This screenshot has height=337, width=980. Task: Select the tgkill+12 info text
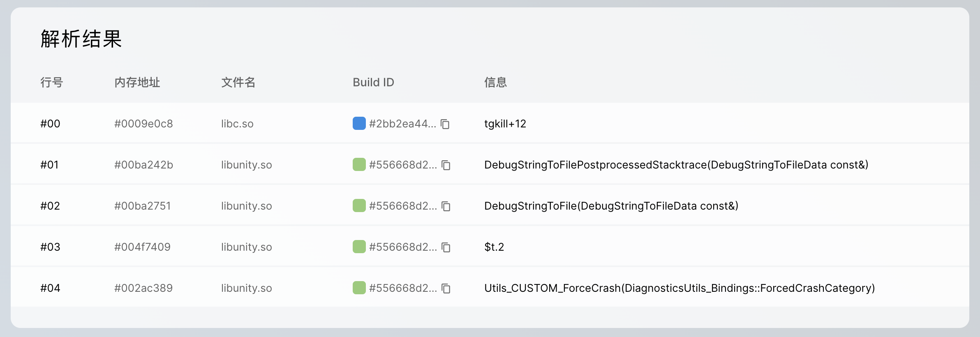(505, 124)
